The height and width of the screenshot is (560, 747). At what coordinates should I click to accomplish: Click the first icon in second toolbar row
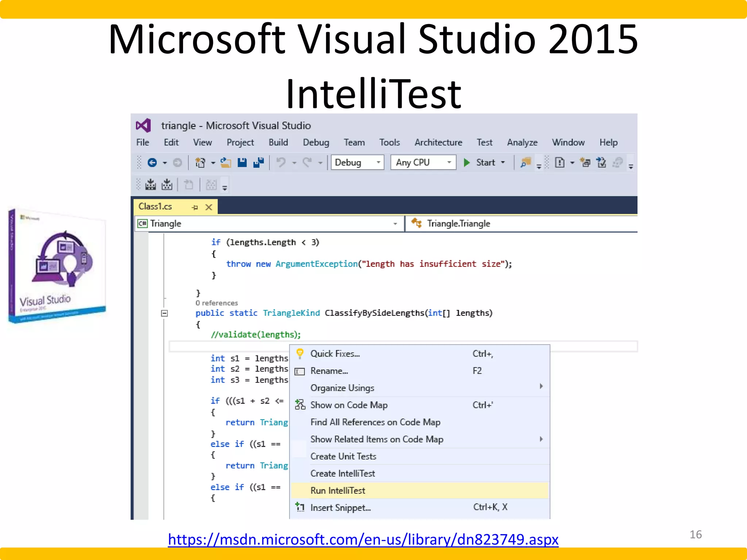[151, 184]
